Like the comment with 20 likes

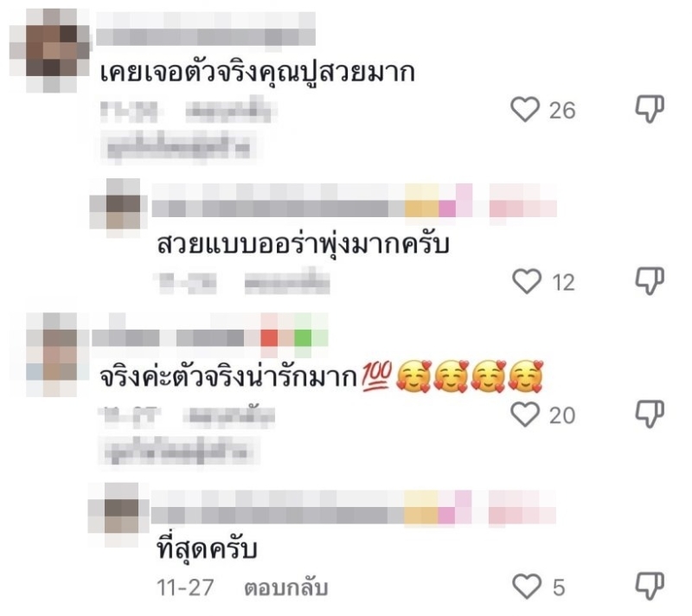pyautogui.click(x=525, y=414)
